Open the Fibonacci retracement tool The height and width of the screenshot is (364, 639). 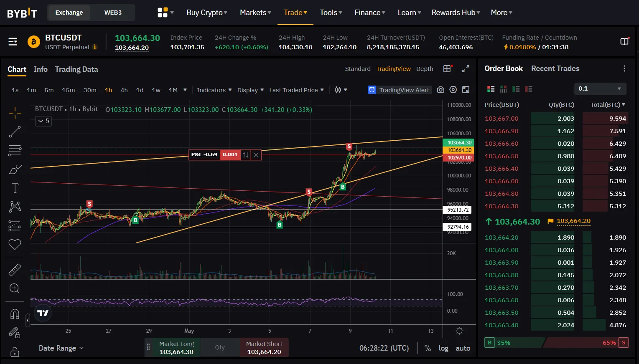click(x=15, y=150)
